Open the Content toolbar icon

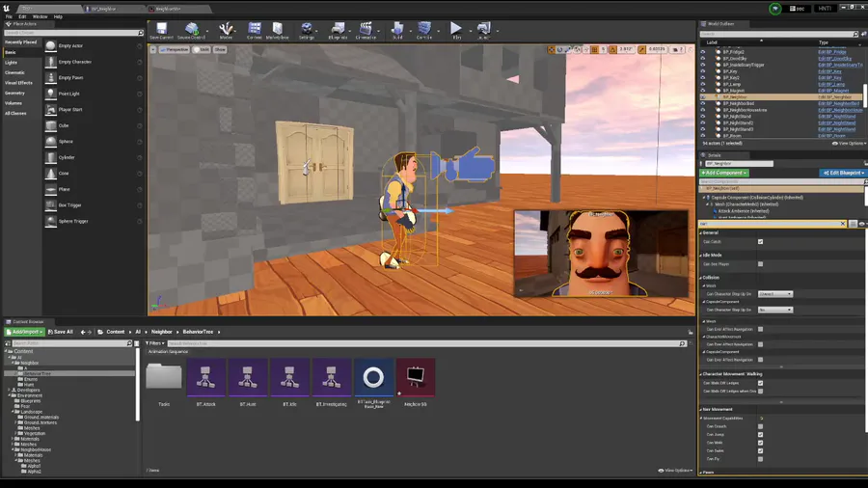coord(254,31)
